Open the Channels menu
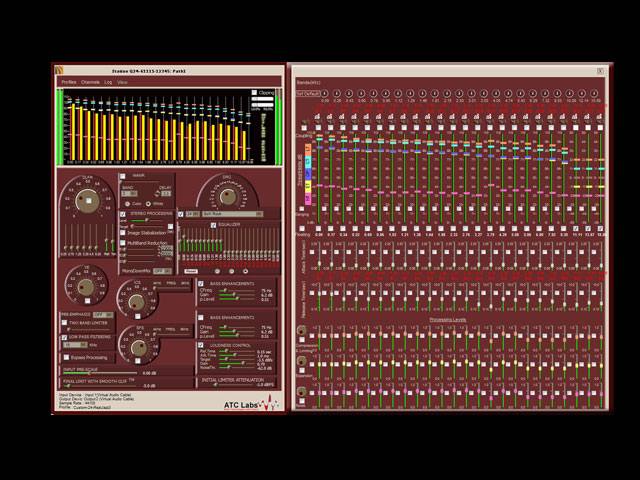Screen dimensions: 640x480 click(x=90, y=82)
